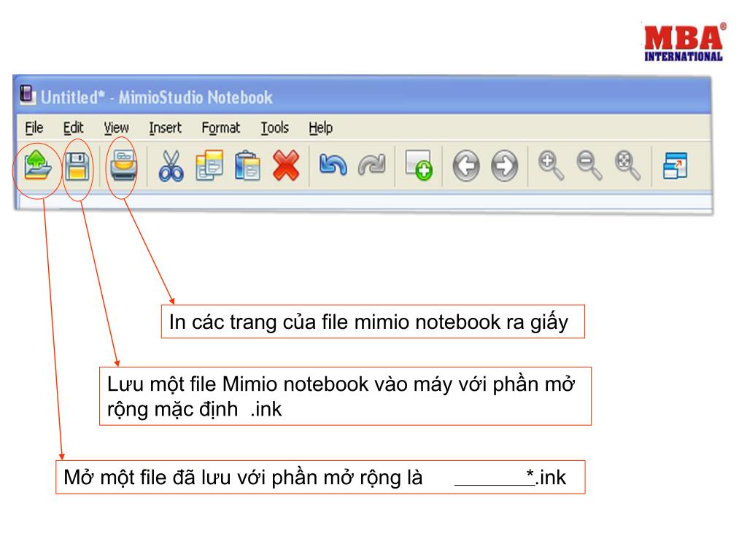Click the MimioStudio Notebook title bar app icon
Screen dimensions: 747x560
tap(28, 95)
